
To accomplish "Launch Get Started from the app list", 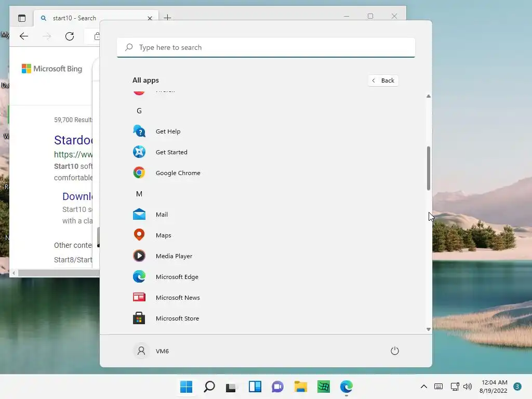I will [x=171, y=152].
